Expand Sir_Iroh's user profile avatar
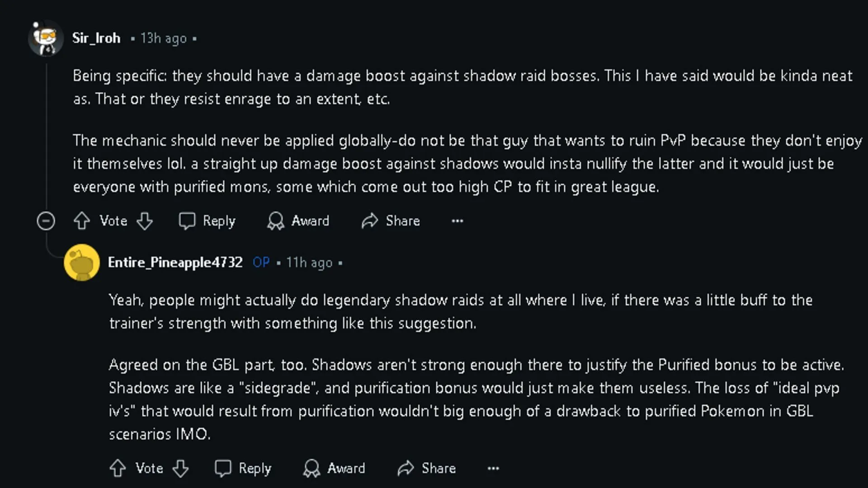This screenshot has width=868, height=488. coord(46,38)
